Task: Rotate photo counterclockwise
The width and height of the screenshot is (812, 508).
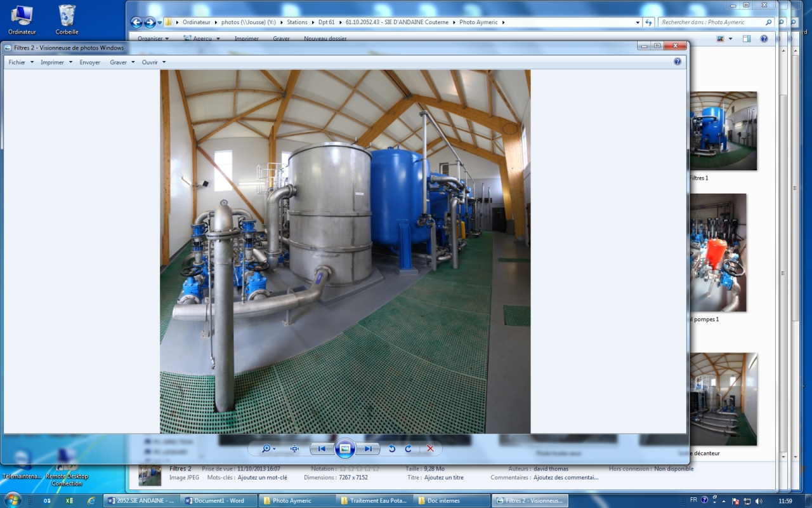Action: 392,449
